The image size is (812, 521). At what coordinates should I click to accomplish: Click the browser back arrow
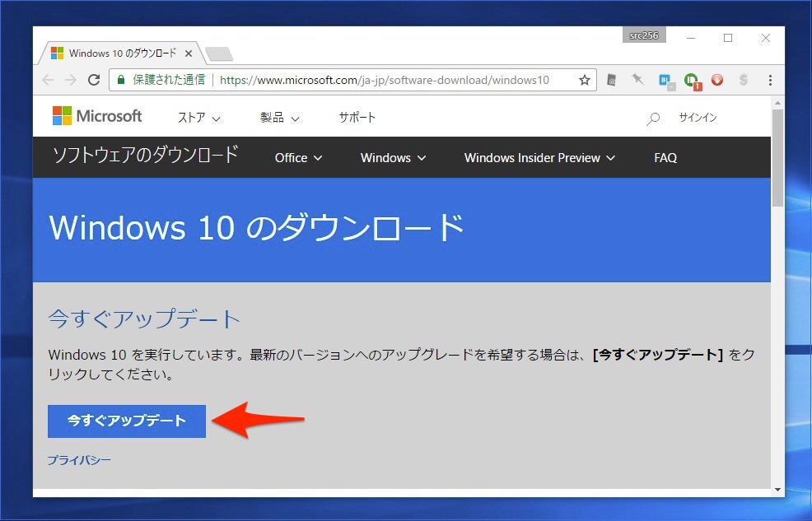pos(48,80)
